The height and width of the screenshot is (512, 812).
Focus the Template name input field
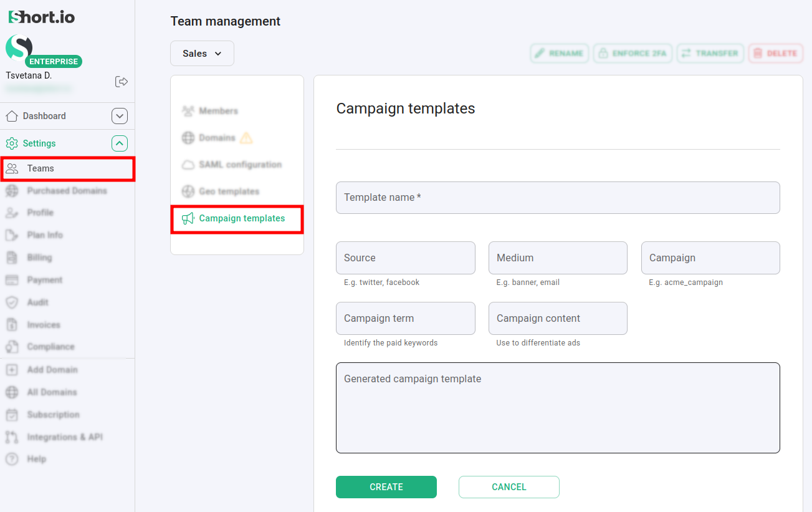point(557,198)
